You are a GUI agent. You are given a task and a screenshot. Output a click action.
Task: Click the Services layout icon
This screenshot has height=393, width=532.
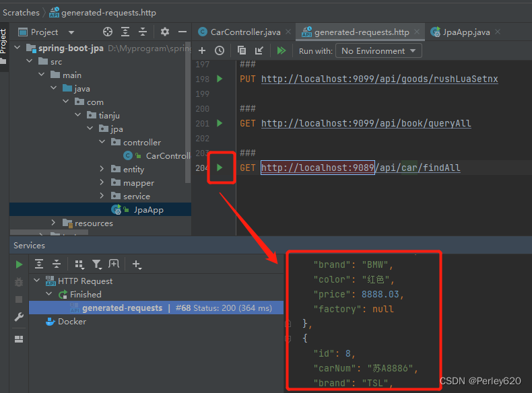click(x=19, y=339)
